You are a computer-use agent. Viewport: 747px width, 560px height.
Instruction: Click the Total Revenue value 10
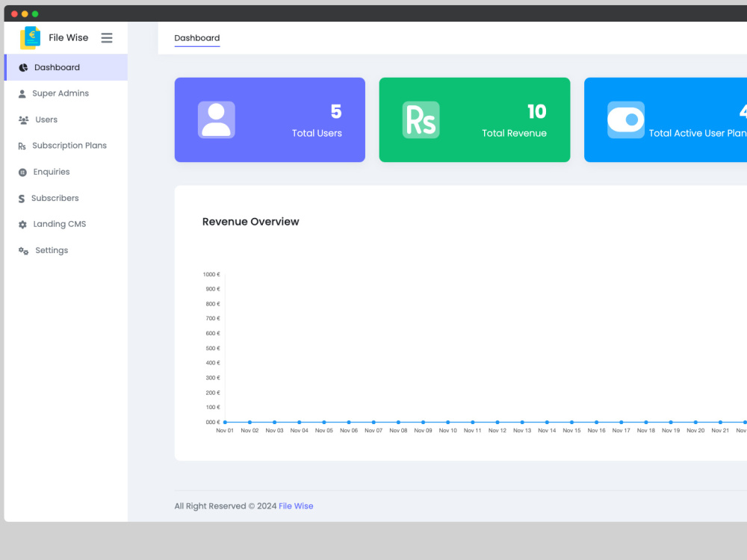[537, 111]
